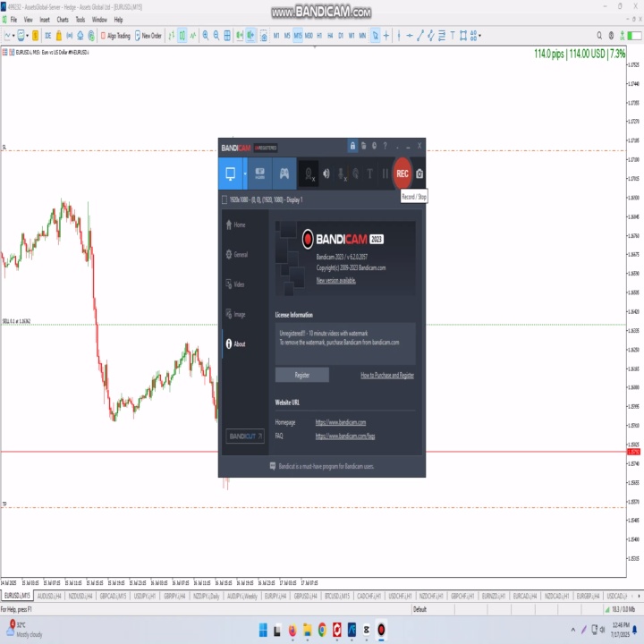Click the 1920x1080 Display 1 capture area selector
Viewport: 644px width, 644px height.
[x=262, y=200]
